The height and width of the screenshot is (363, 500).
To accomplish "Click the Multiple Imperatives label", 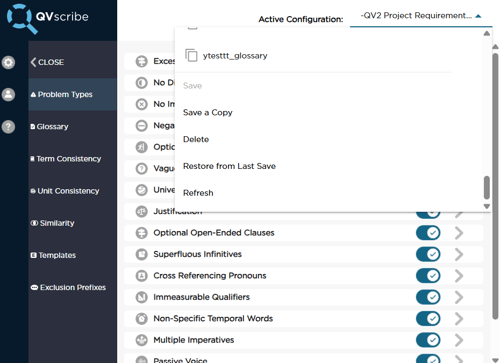I will [194, 340].
